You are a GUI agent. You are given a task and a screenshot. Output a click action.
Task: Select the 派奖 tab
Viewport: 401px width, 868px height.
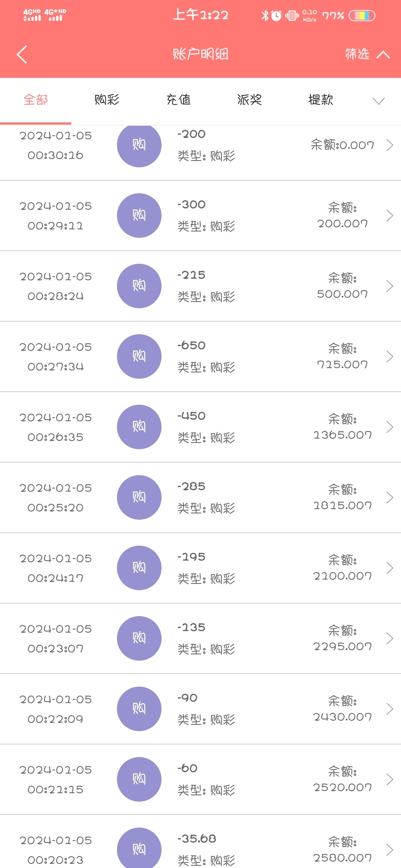point(250,100)
